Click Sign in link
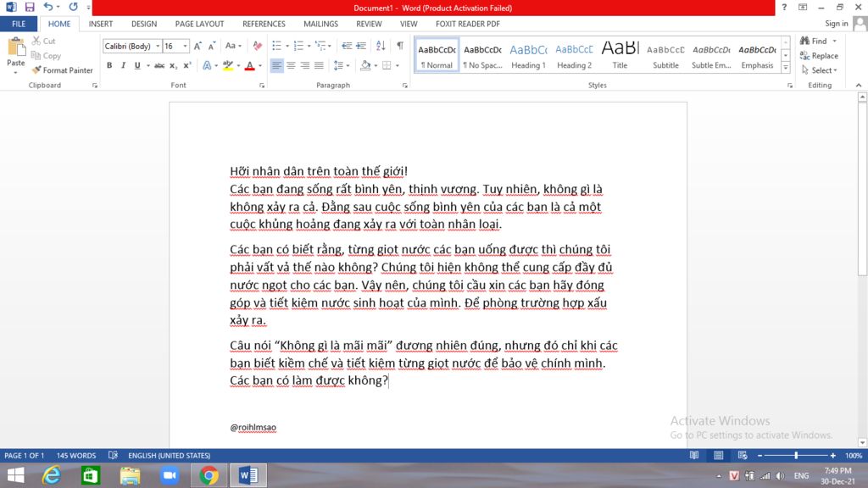This screenshot has width=868, height=488. coord(836,23)
